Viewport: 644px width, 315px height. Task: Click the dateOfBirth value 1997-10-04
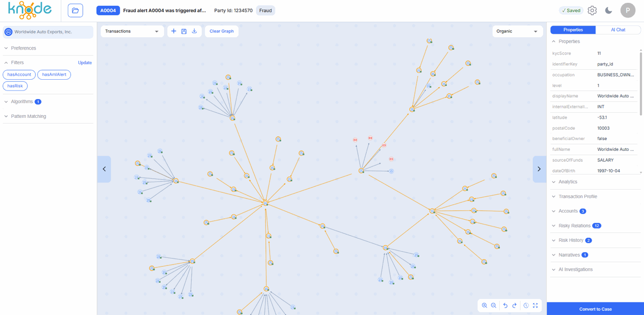609,171
